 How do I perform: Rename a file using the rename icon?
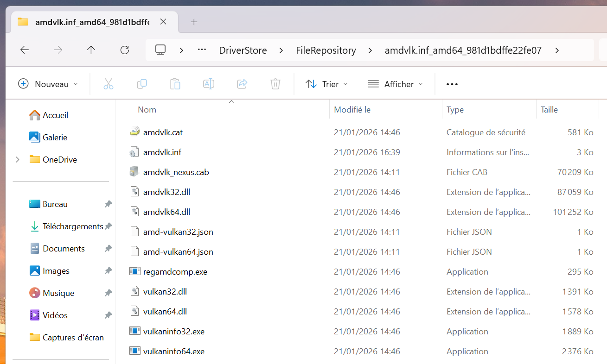[208, 84]
